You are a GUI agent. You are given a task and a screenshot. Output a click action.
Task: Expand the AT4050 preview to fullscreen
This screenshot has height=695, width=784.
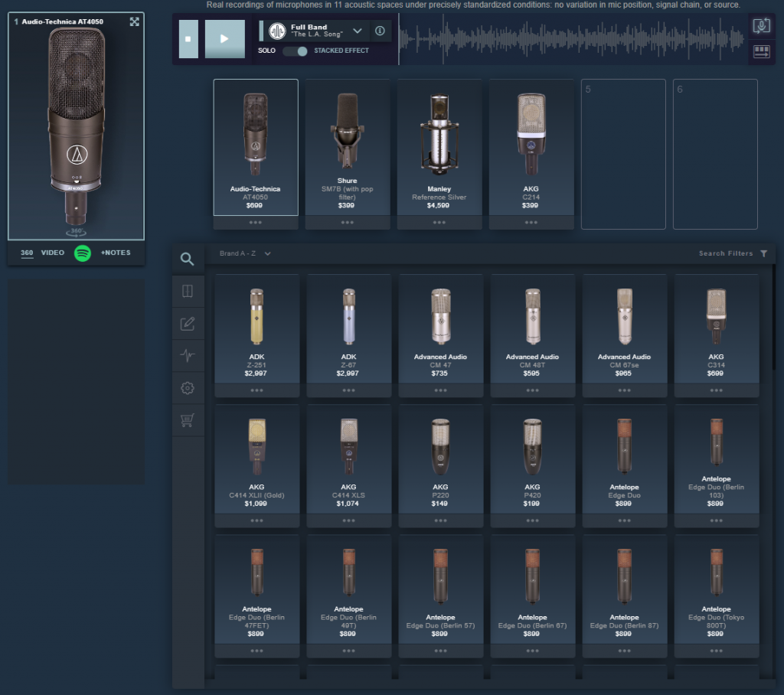point(135,21)
